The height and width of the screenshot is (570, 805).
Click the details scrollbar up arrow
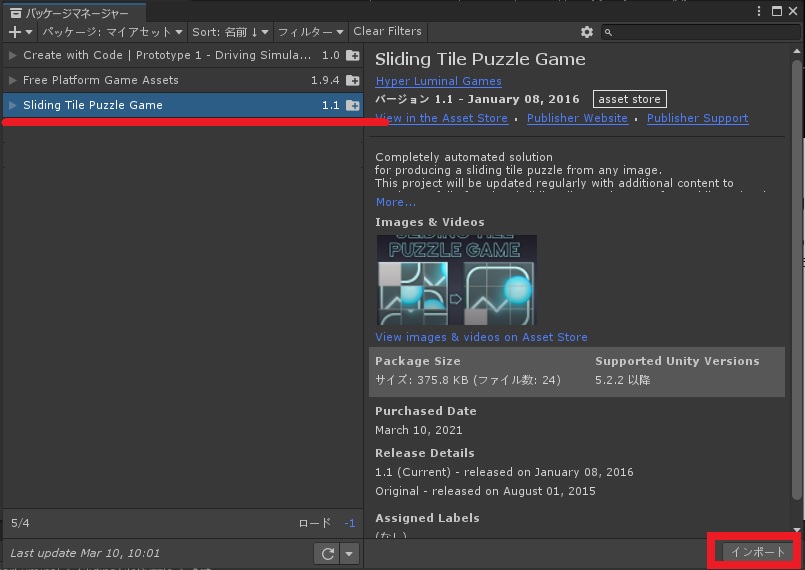(796, 51)
